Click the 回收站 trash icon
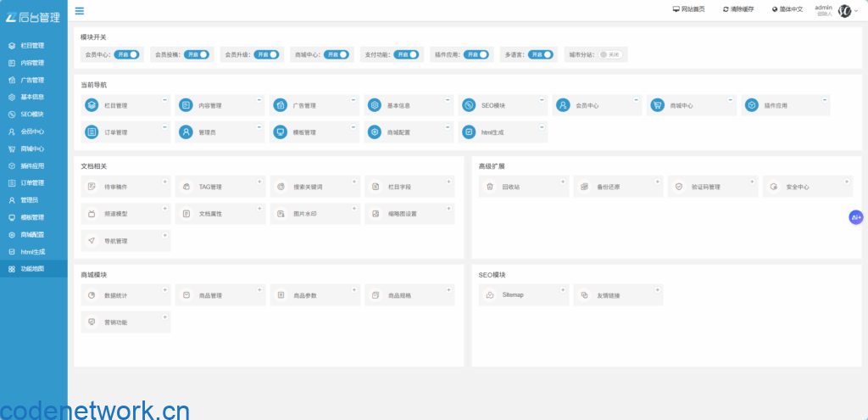 pos(489,187)
